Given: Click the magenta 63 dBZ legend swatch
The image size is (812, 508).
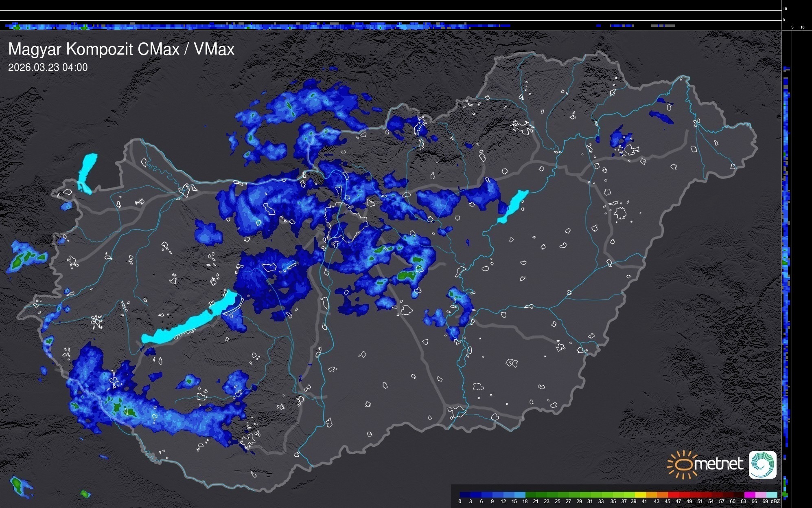Looking at the screenshot, I should [749, 495].
